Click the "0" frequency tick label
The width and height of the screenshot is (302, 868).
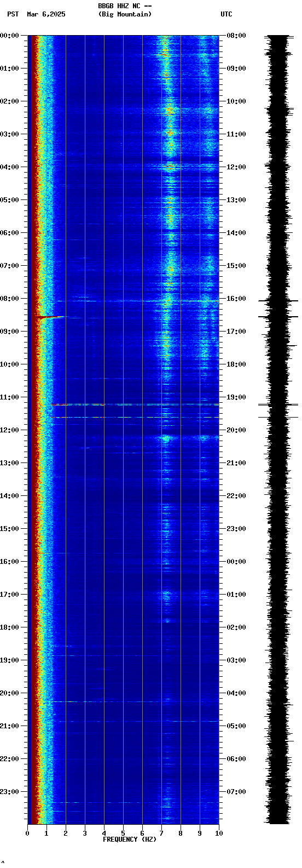tap(27, 833)
